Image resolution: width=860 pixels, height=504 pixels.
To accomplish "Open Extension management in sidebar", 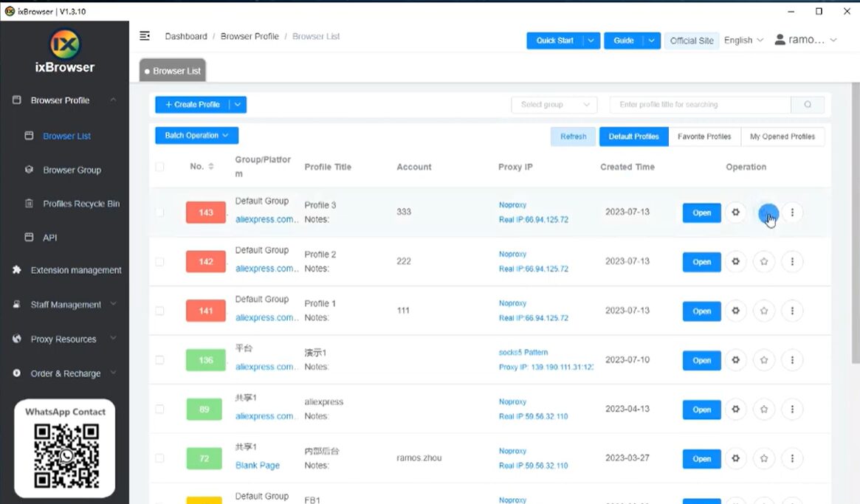I will point(76,270).
